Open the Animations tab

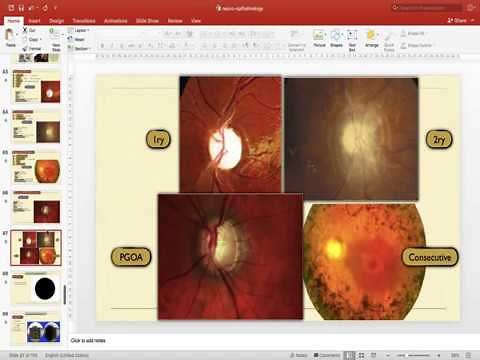115,21
